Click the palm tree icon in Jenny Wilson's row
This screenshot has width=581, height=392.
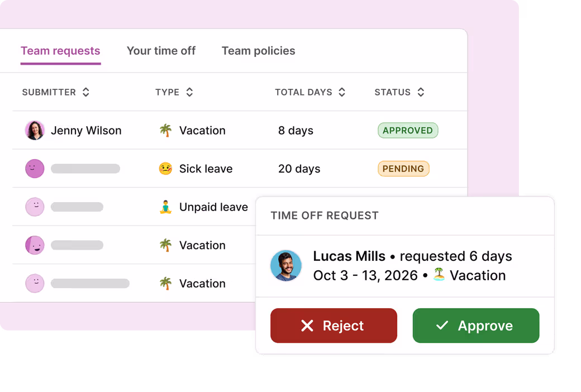[165, 131]
